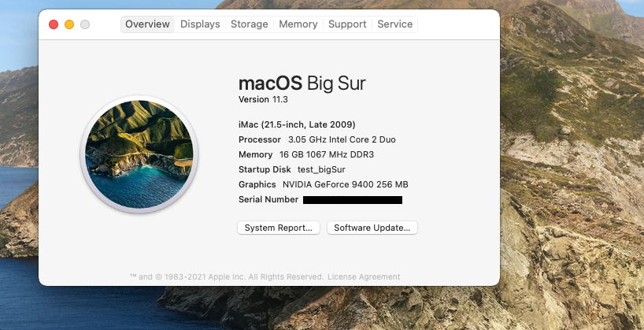This screenshot has height=330, width=644.
Task: Click the 3.05 GHz Intel Core 2 Duo value
Action: [342, 139]
